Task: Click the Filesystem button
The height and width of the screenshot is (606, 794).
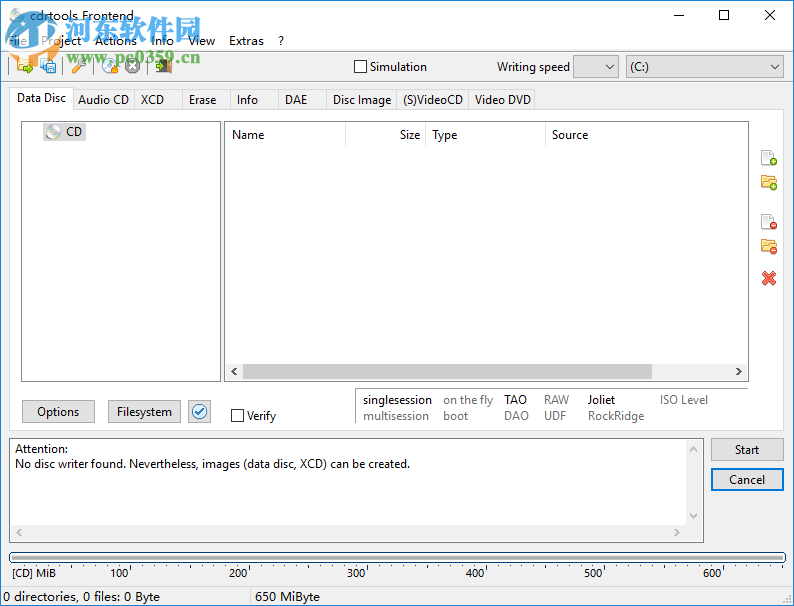Action: click(x=144, y=412)
